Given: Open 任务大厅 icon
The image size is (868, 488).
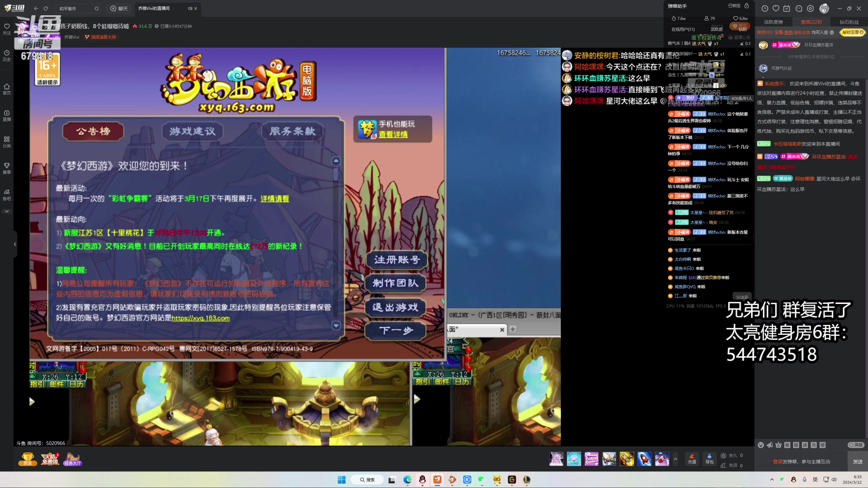Looking at the screenshot, I should click(73, 459).
